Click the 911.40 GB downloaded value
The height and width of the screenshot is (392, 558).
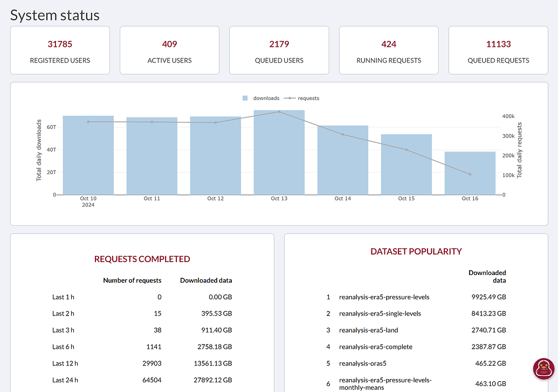pyautogui.click(x=217, y=331)
